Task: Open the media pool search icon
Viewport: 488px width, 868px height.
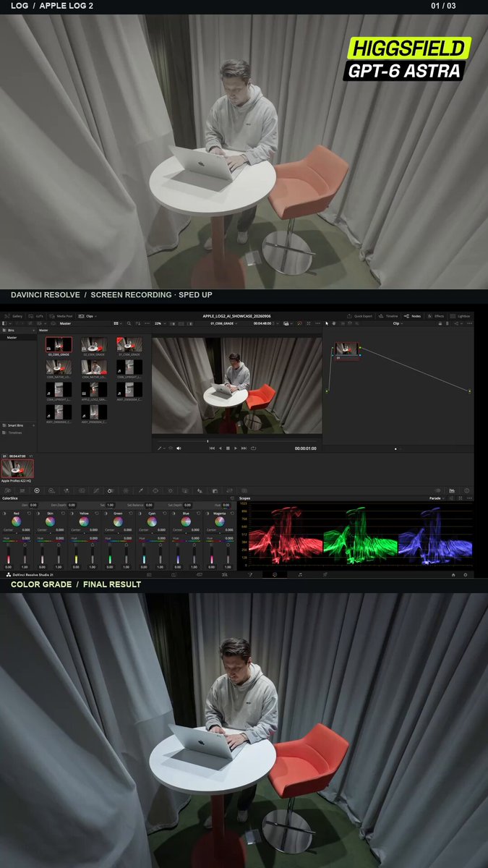Action: (129, 323)
